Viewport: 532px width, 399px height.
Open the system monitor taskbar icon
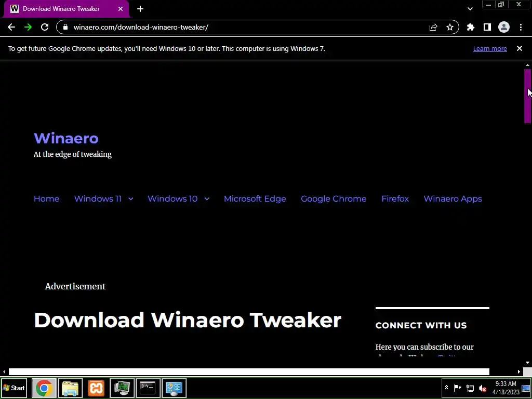point(122,388)
